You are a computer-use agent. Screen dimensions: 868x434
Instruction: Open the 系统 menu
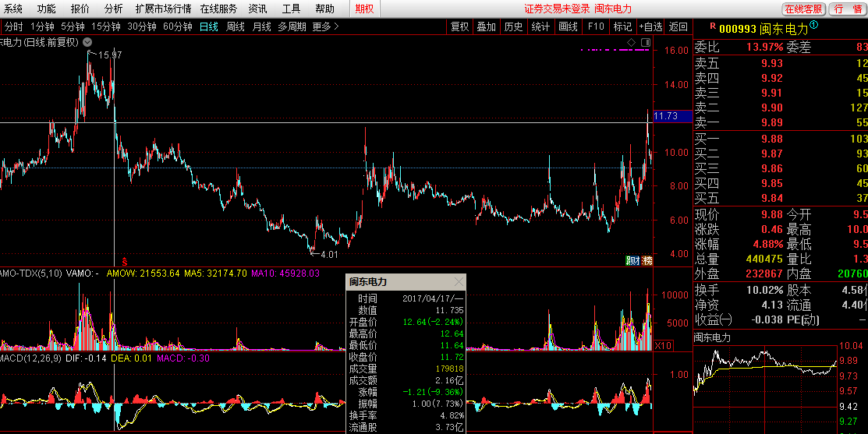13,9
